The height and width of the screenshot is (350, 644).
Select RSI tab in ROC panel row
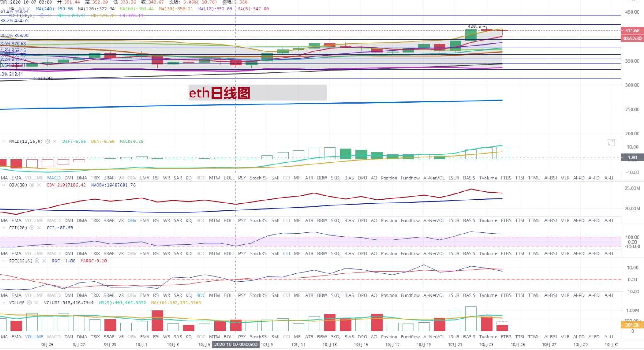tap(156, 296)
